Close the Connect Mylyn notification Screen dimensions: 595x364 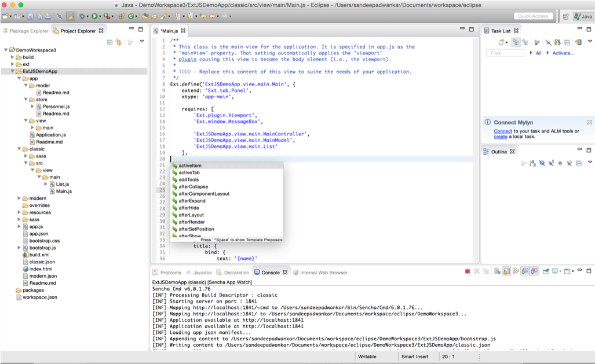(589, 122)
